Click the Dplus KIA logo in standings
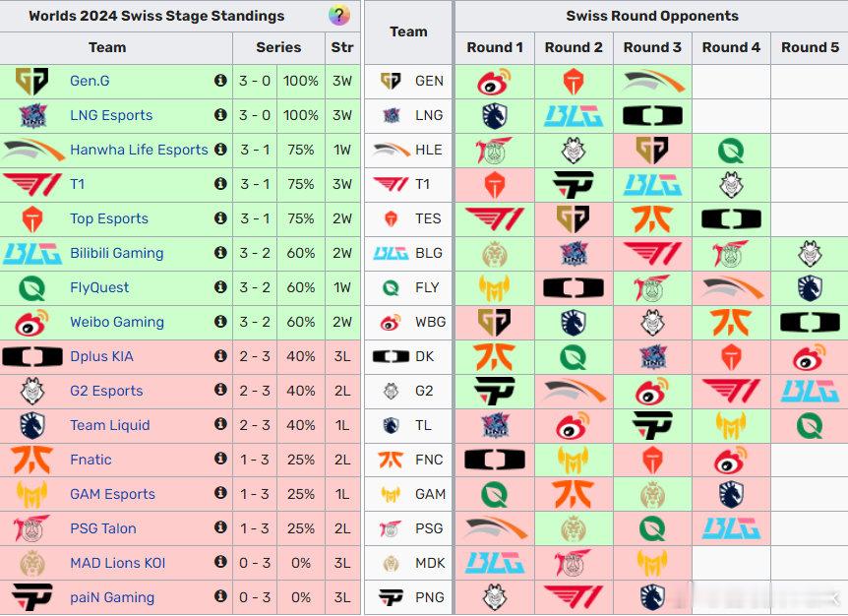The height and width of the screenshot is (616, 848). 32,356
